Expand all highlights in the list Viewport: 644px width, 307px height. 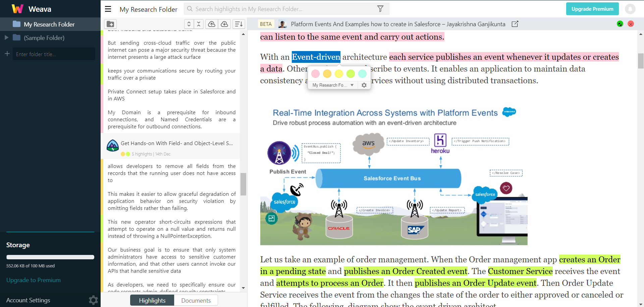189,24
